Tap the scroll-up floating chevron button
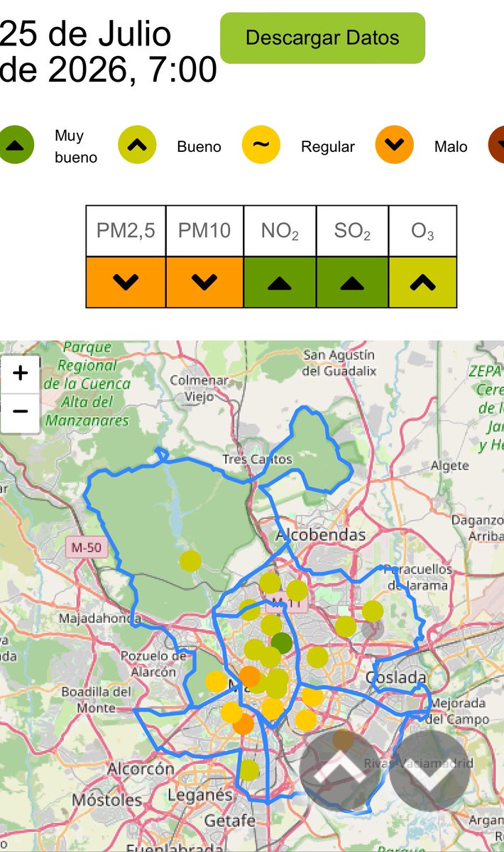Image resolution: width=504 pixels, height=852 pixels. coord(339,770)
